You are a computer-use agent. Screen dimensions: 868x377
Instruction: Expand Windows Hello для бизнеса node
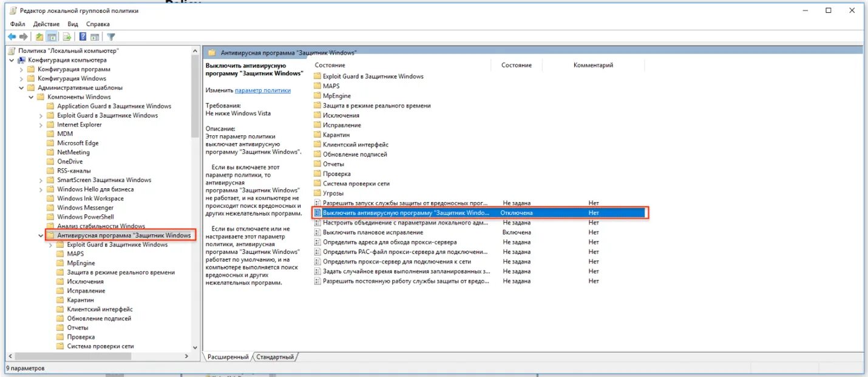tap(41, 189)
